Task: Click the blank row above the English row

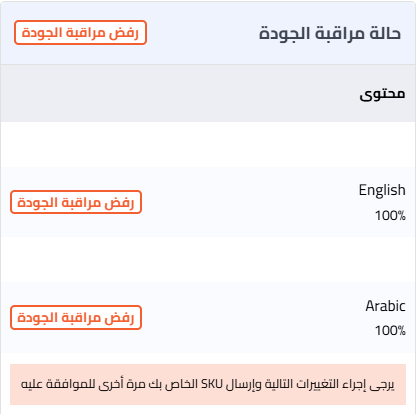Action: pos(208,144)
